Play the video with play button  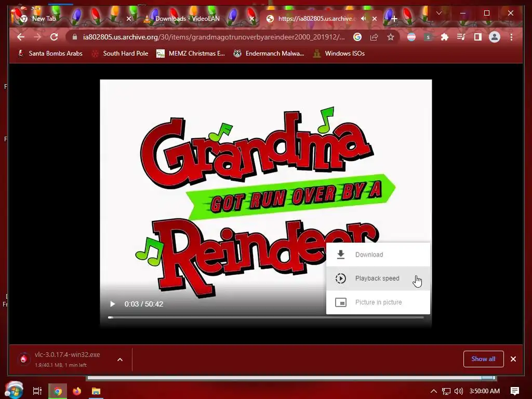point(113,303)
